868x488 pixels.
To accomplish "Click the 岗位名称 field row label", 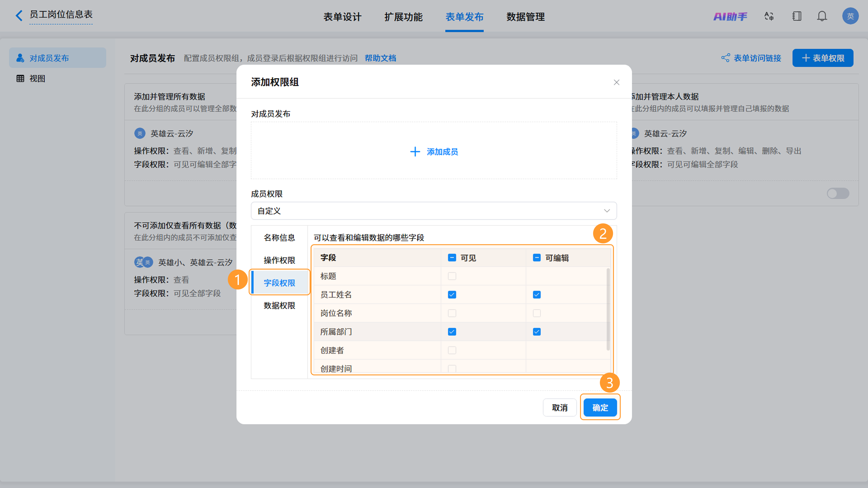I will click(x=336, y=313).
